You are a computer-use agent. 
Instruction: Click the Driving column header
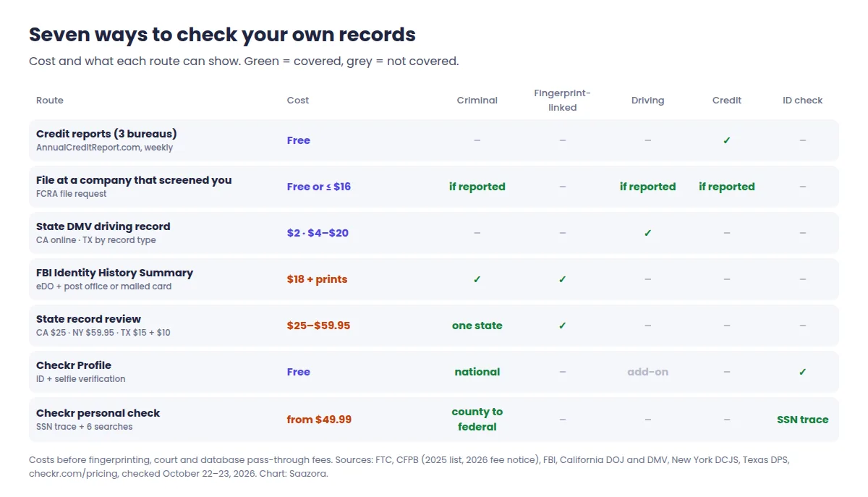pyautogui.click(x=647, y=101)
